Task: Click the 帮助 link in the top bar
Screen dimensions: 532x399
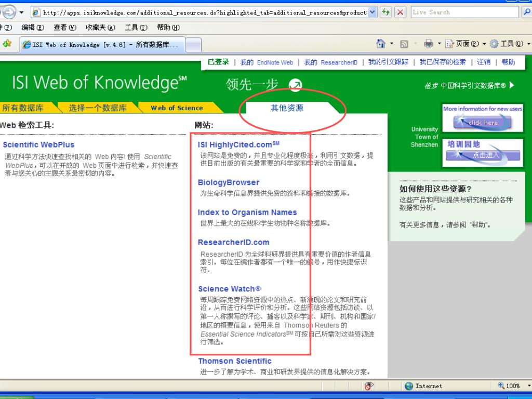Action: point(508,62)
